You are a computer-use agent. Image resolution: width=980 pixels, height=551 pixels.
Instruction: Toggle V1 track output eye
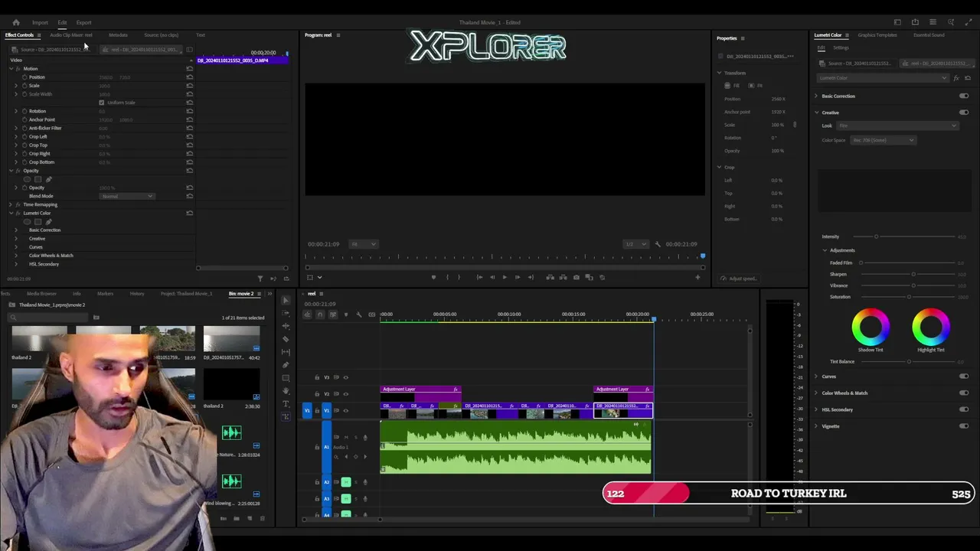tap(345, 410)
